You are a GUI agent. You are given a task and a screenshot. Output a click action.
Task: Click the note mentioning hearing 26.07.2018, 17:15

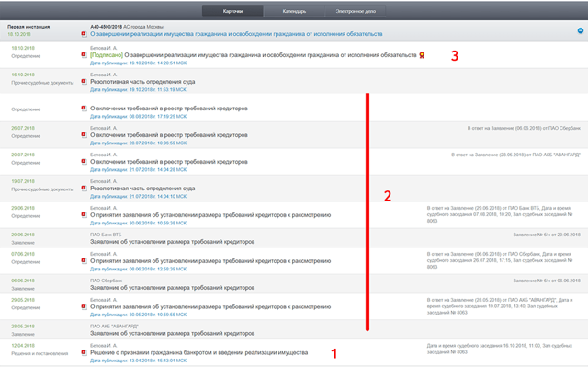pos(500,260)
